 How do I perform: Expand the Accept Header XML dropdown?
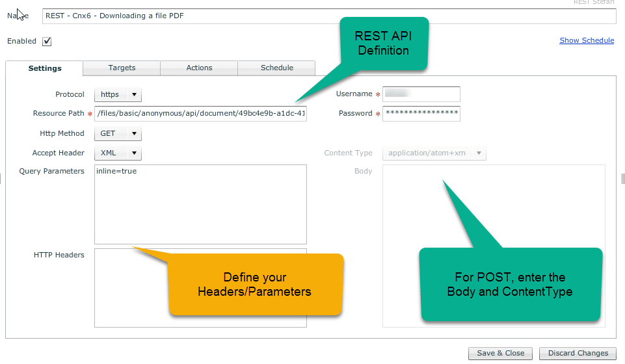[118, 153]
